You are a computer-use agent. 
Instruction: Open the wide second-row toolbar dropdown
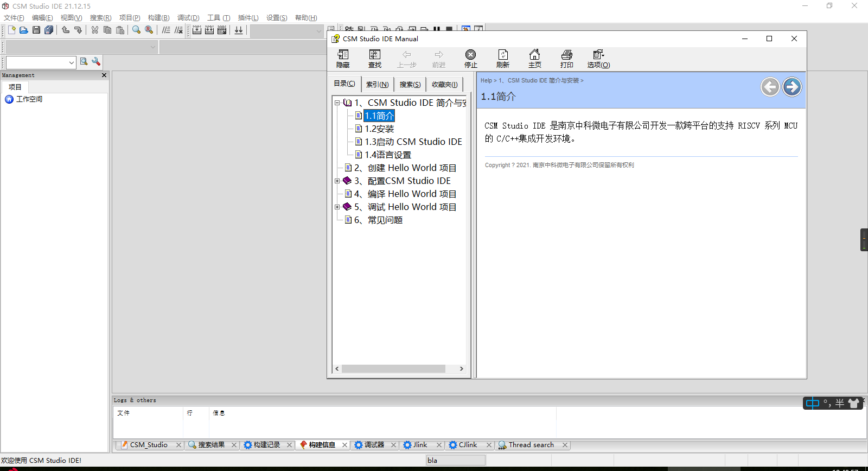(153, 47)
